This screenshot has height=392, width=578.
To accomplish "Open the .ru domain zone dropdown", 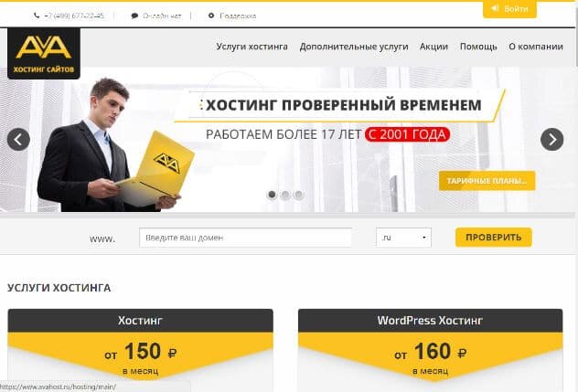I will [403, 238].
